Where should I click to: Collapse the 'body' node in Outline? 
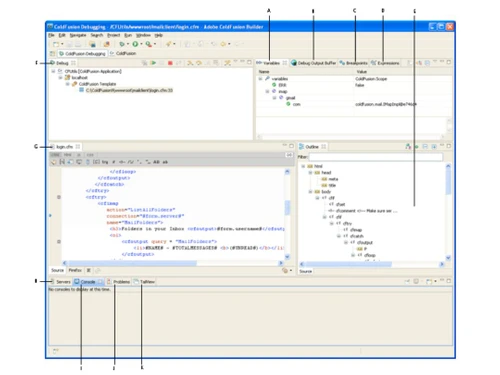point(310,192)
